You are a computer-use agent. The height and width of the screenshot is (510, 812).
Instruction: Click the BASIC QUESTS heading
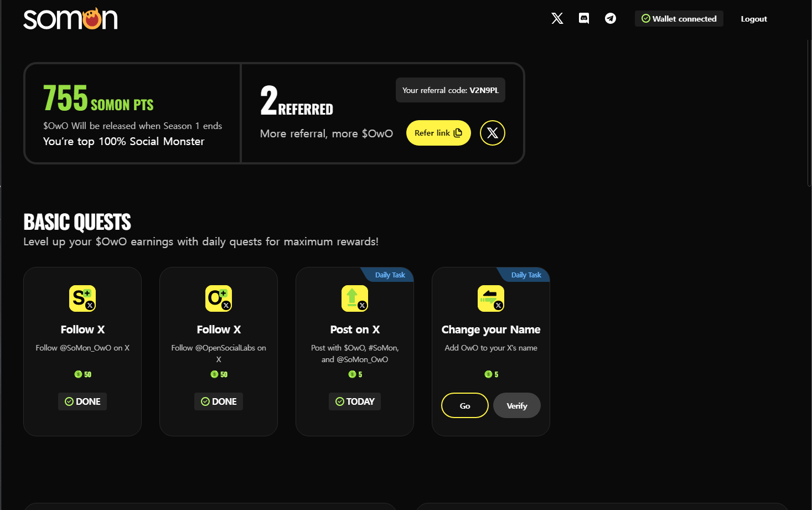point(77,222)
